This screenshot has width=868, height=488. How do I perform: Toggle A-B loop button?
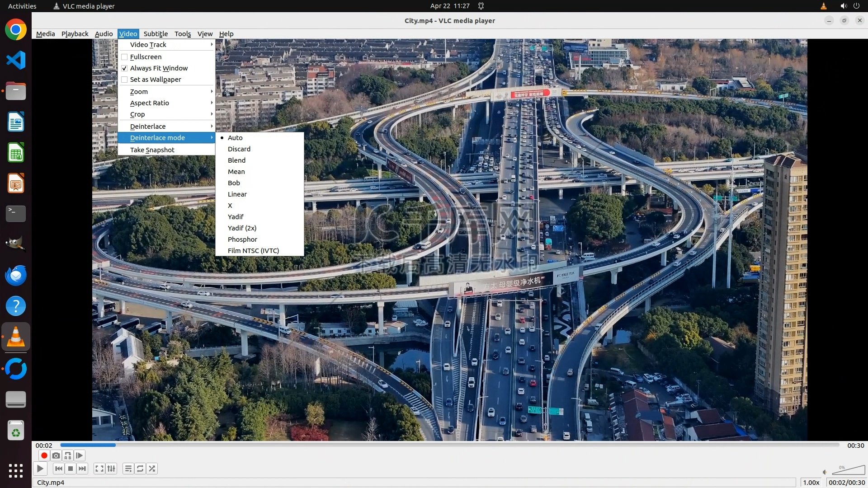point(68,455)
